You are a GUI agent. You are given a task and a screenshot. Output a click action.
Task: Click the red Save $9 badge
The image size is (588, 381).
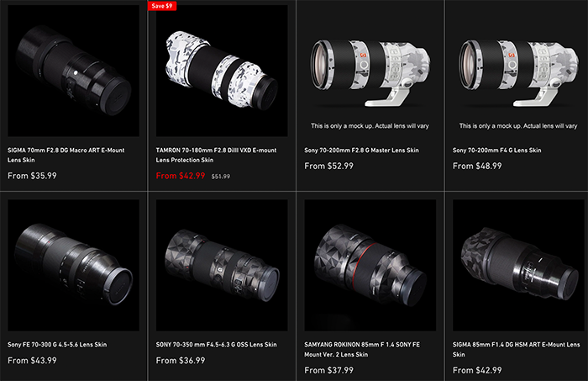(162, 6)
